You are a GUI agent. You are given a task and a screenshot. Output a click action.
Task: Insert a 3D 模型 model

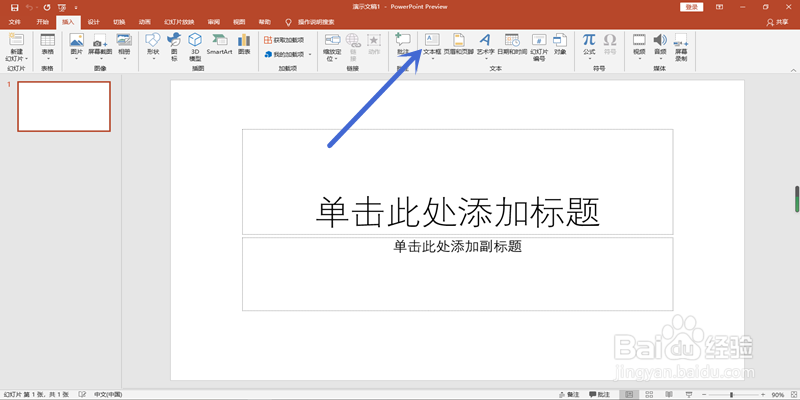(195, 47)
